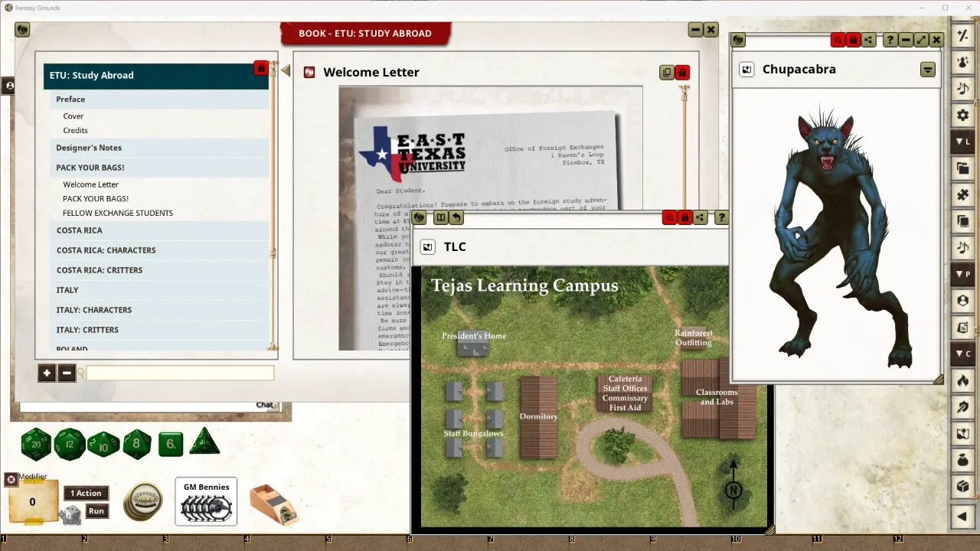Toggle the red zoom icon in TLC window
Viewport: 980px width, 551px height.
pyautogui.click(x=670, y=217)
